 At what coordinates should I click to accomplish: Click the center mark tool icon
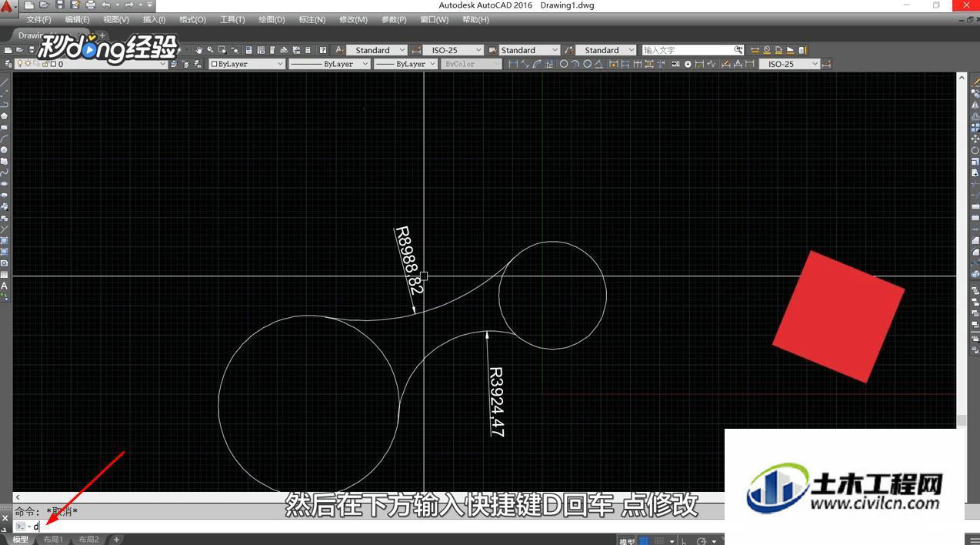(688, 64)
